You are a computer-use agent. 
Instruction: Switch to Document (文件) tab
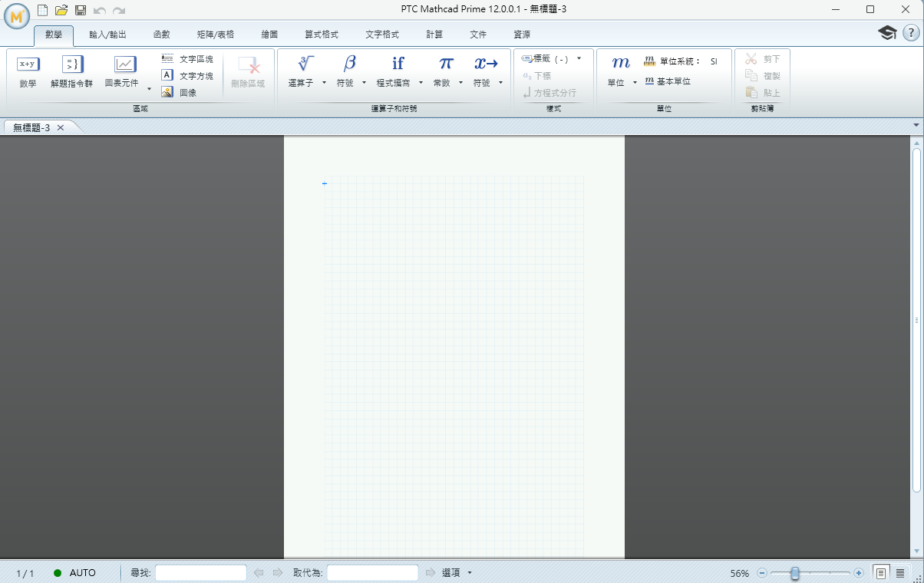[x=478, y=35]
